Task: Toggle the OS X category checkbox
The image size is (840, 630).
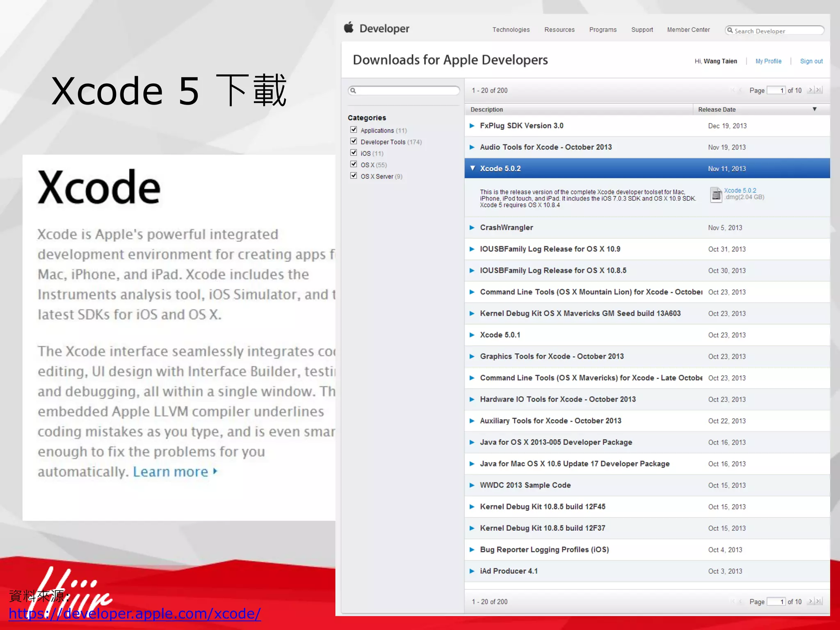Action: [354, 164]
